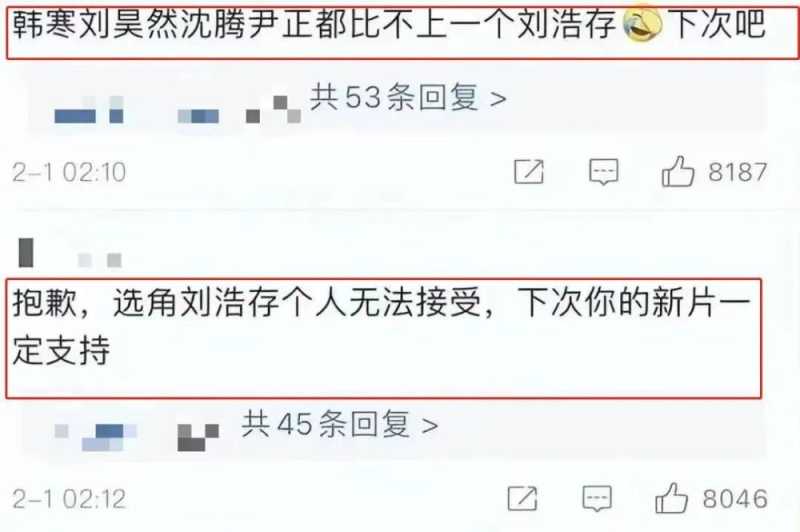Open the comment starting with 韩寒刘昊然沈腾
This screenshot has width=800, height=532.
tap(402, 33)
